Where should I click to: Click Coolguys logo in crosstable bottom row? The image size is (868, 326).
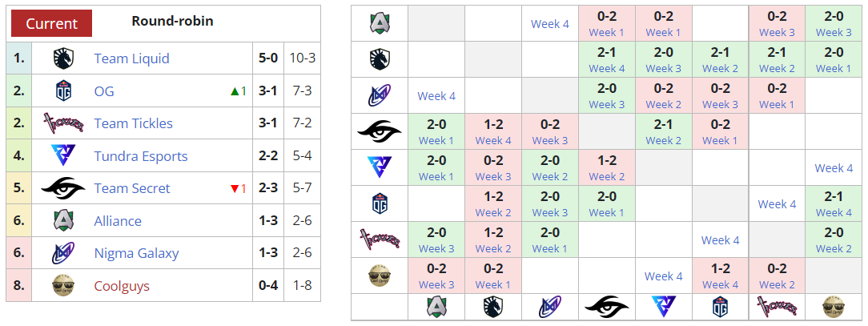pos(832,307)
